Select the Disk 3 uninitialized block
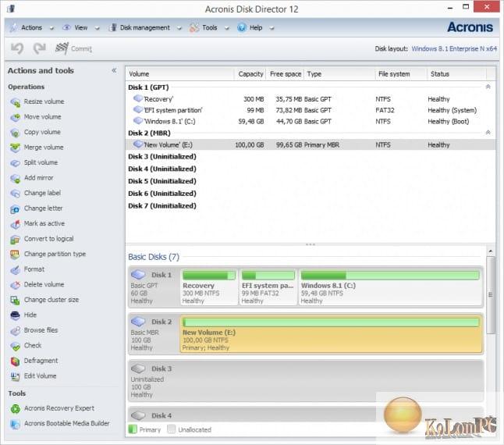The height and width of the screenshot is (445, 504). click(x=306, y=381)
